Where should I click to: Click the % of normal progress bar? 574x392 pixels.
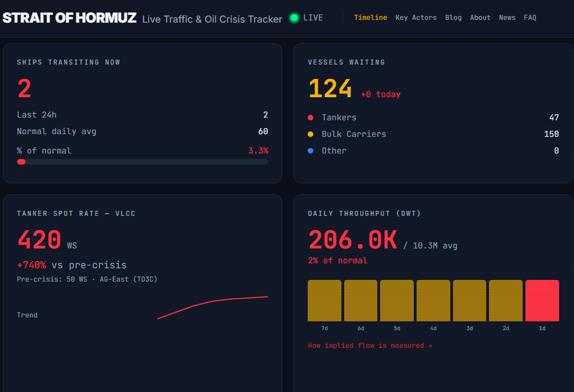coord(143,162)
